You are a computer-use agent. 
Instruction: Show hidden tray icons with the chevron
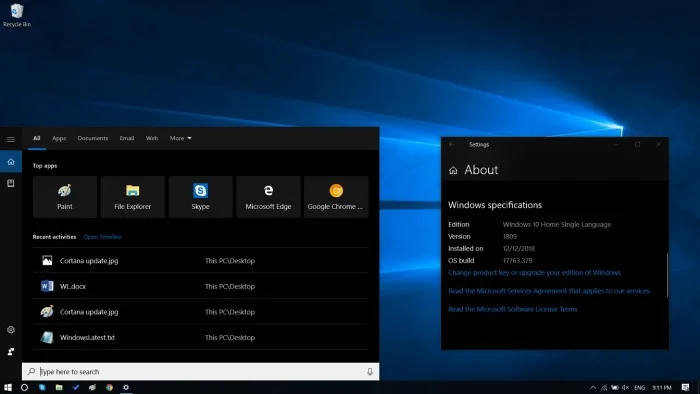(x=593, y=387)
